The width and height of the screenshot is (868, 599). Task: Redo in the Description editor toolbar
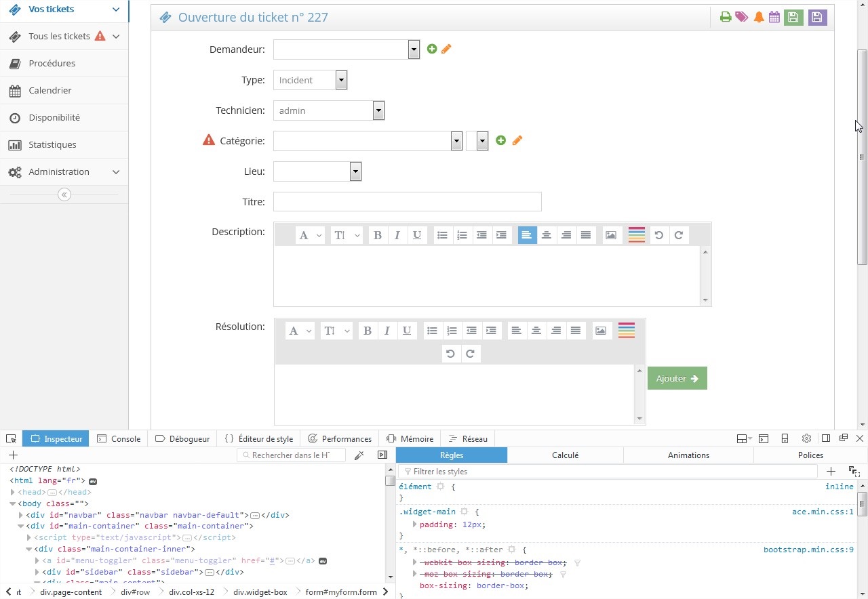tap(679, 235)
